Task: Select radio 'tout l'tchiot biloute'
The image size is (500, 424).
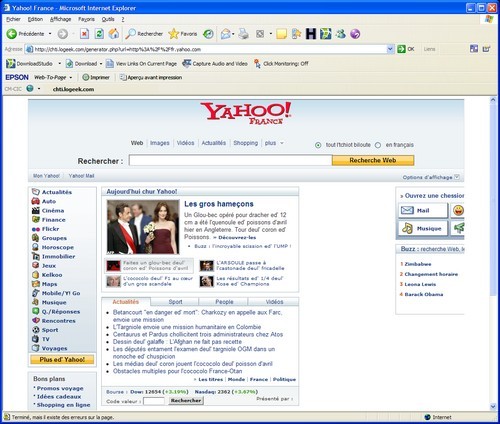Action: pos(318,145)
